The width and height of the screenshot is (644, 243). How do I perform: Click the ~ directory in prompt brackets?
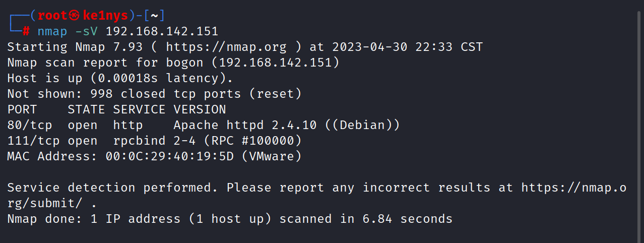pyautogui.click(x=154, y=15)
